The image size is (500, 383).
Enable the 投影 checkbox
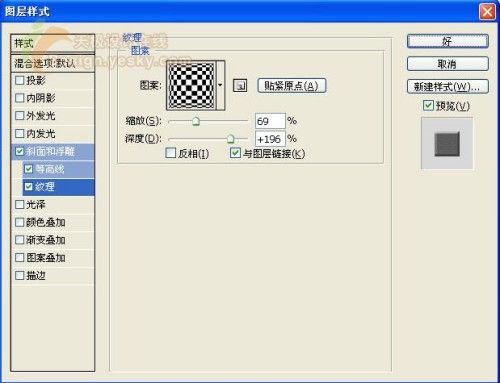tap(20, 80)
